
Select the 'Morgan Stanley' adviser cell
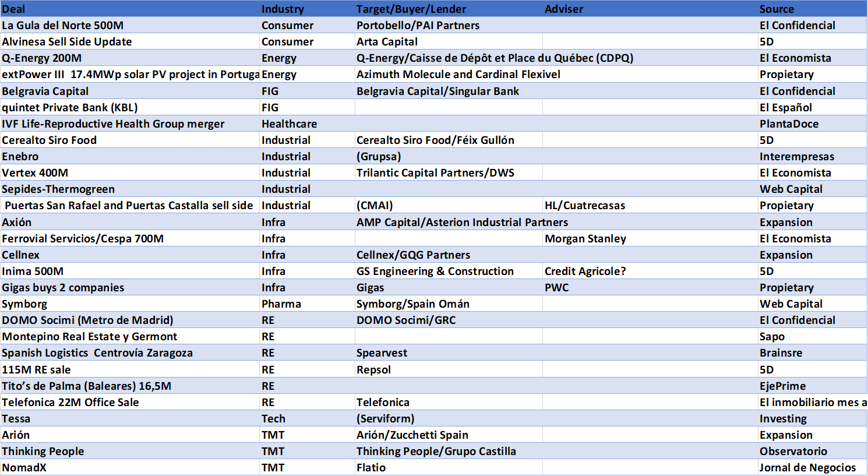click(650, 238)
